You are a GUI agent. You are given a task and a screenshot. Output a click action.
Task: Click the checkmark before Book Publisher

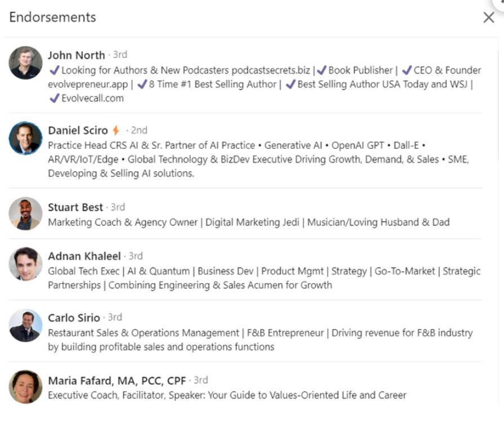[x=322, y=70]
